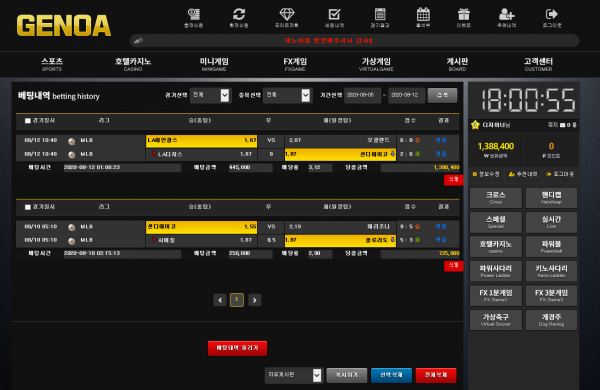Click the betting history checkmark icon

(x=334, y=15)
